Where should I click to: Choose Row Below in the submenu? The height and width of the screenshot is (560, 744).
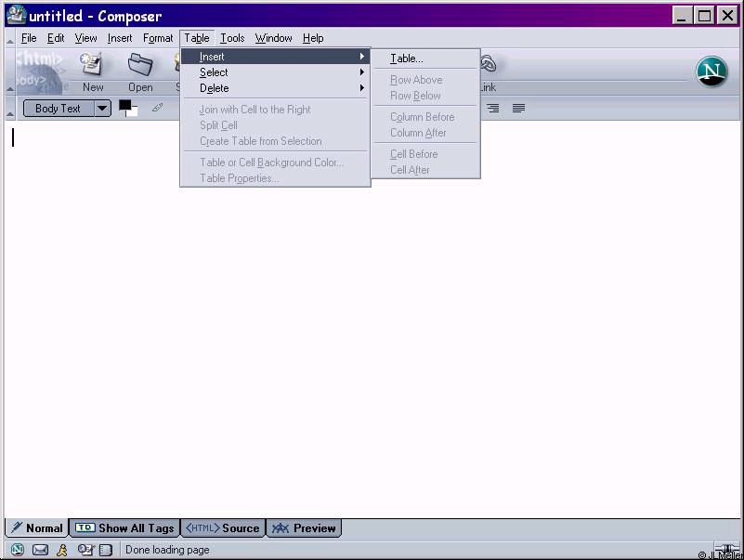pyautogui.click(x=425, y=96)
